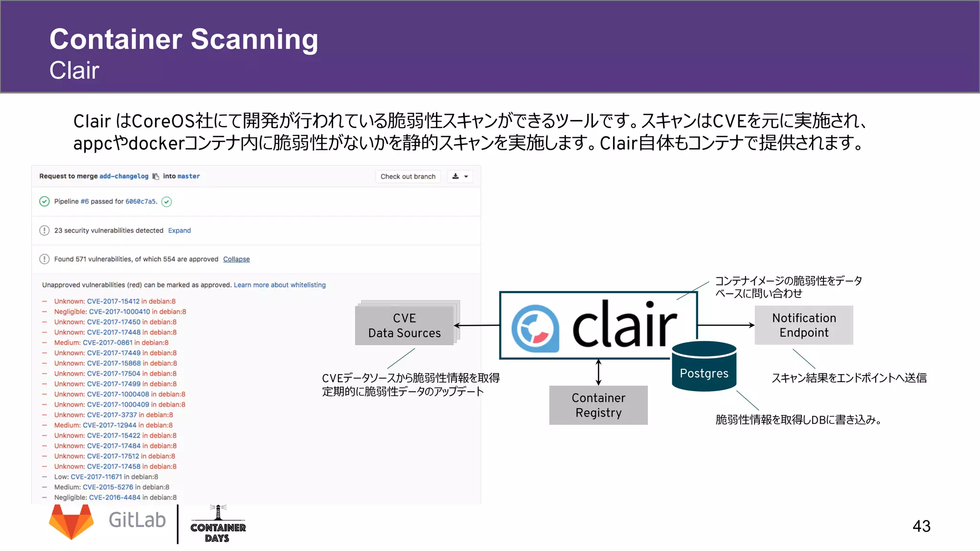The image size is (980, 551).
Task: Open Negligible CVE-2016-4484 link
Action: (x=115, y=498)
